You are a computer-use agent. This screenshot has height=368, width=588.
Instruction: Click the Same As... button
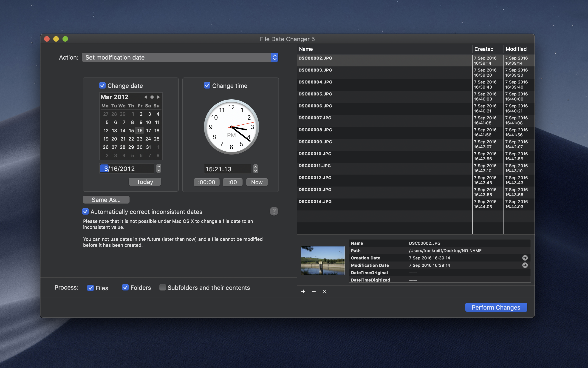tap(106, 200)
